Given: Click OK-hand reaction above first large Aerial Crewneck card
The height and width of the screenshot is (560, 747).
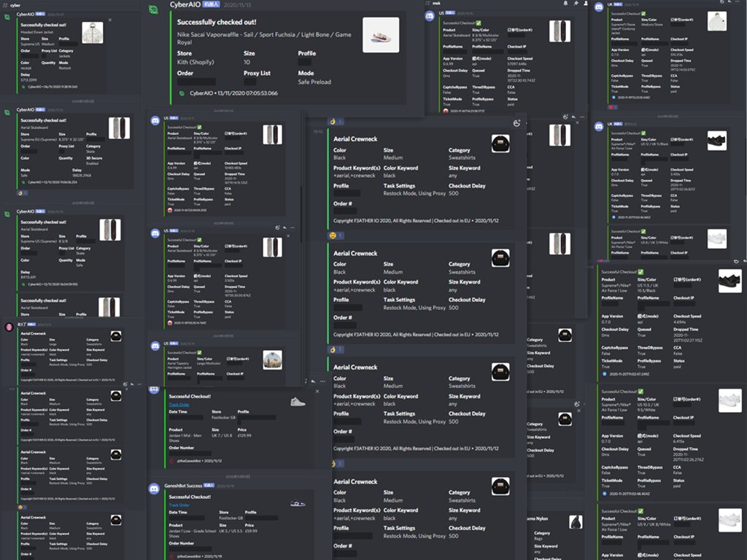Looking at the screenshot, I should tap(336, 122).
